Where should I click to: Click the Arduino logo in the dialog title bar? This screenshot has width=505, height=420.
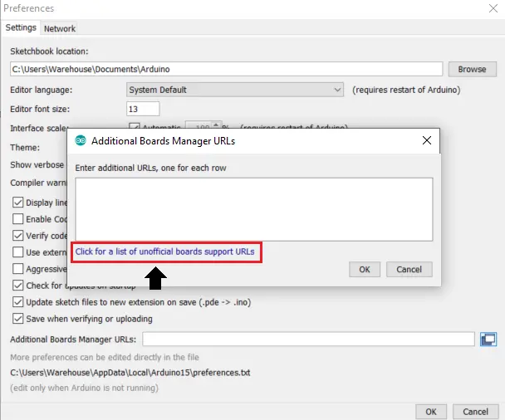[81, 141]
